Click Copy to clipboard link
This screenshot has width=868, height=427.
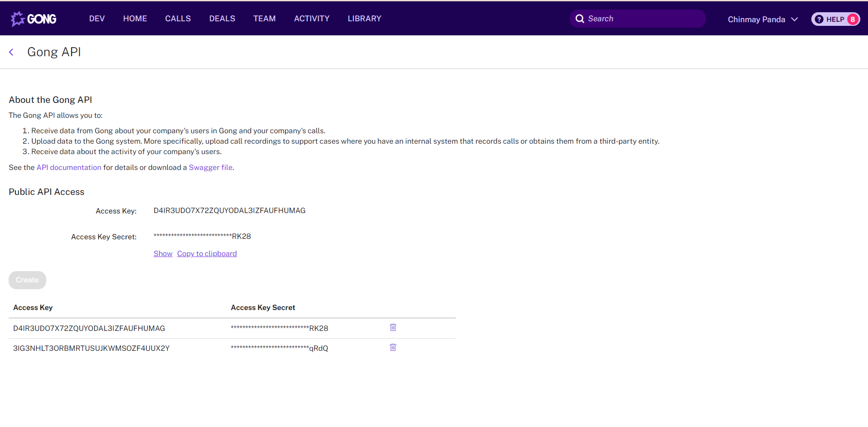207,253
